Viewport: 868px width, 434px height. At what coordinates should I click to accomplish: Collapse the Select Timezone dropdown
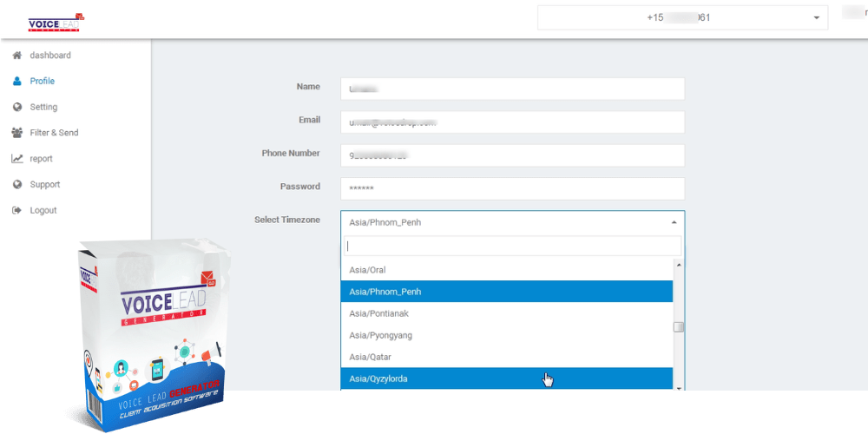point(513,222)
